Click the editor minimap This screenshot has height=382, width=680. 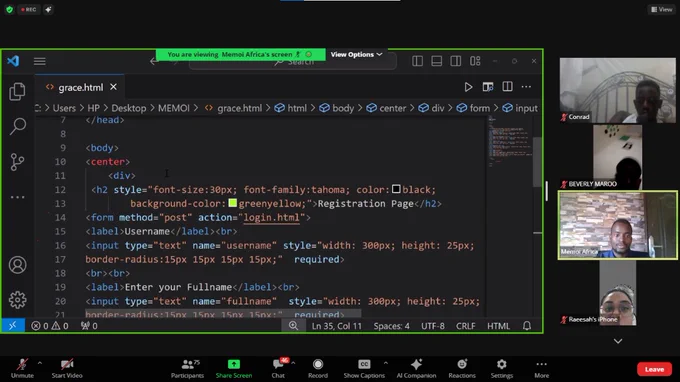click(x=510, y=143)
